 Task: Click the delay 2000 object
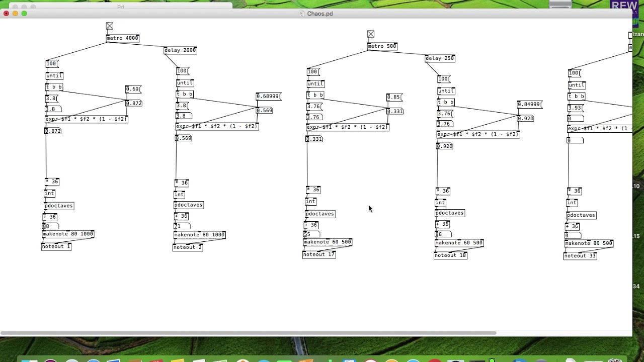[180, 50]
